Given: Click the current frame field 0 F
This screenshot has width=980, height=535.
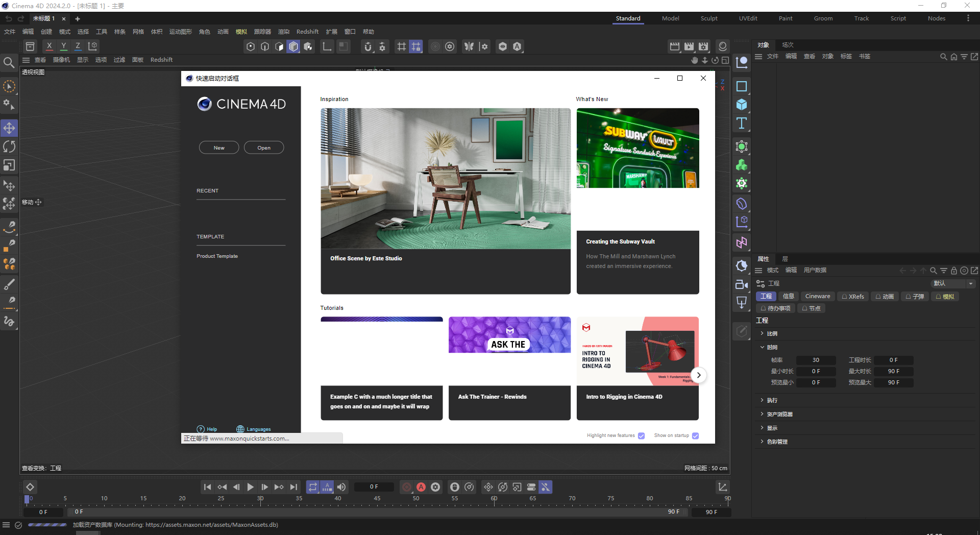Looking at the screenshot, I should tap(374, 487).
